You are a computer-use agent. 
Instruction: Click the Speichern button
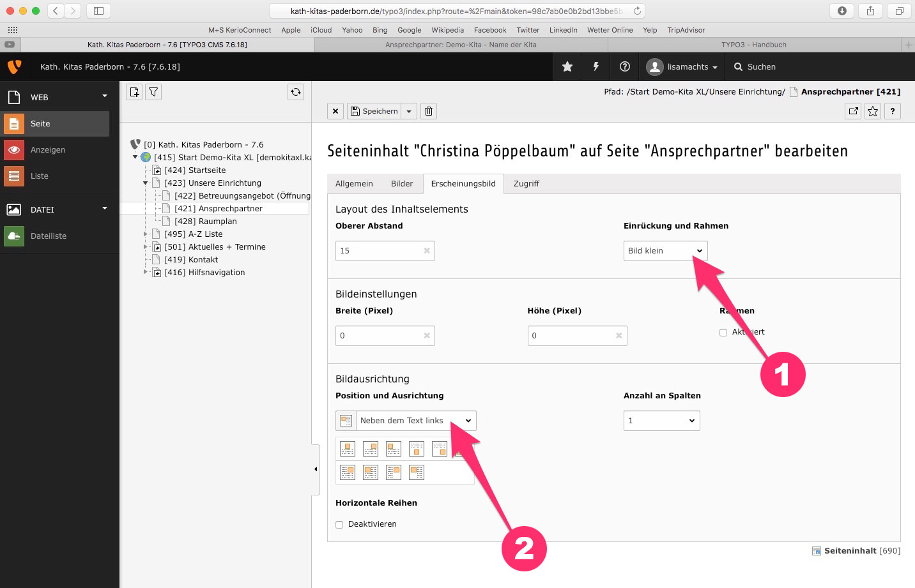(x=374, y=111)
